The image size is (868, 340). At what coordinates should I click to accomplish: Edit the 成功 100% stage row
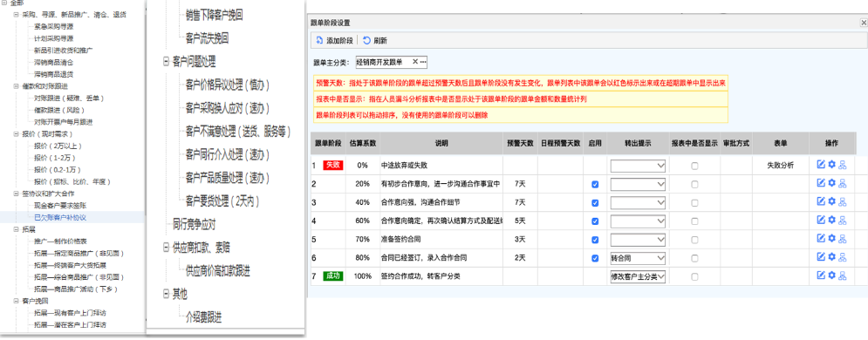tap(821, 275)
